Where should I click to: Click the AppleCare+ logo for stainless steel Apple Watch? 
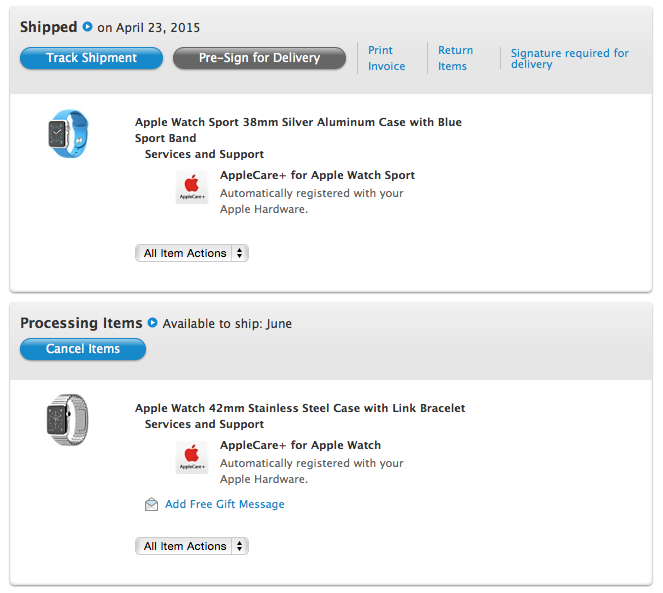coord(192,457)
